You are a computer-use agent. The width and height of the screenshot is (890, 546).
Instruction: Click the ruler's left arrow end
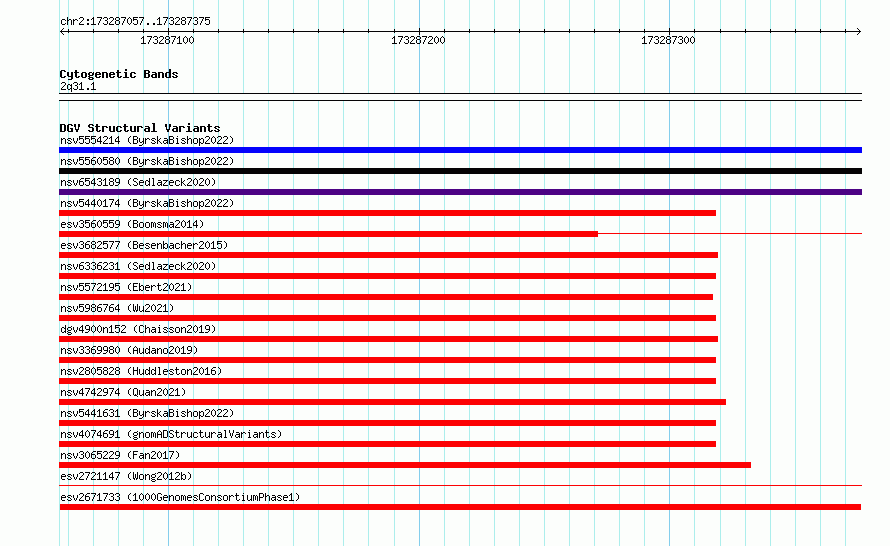tap(62, 32)
